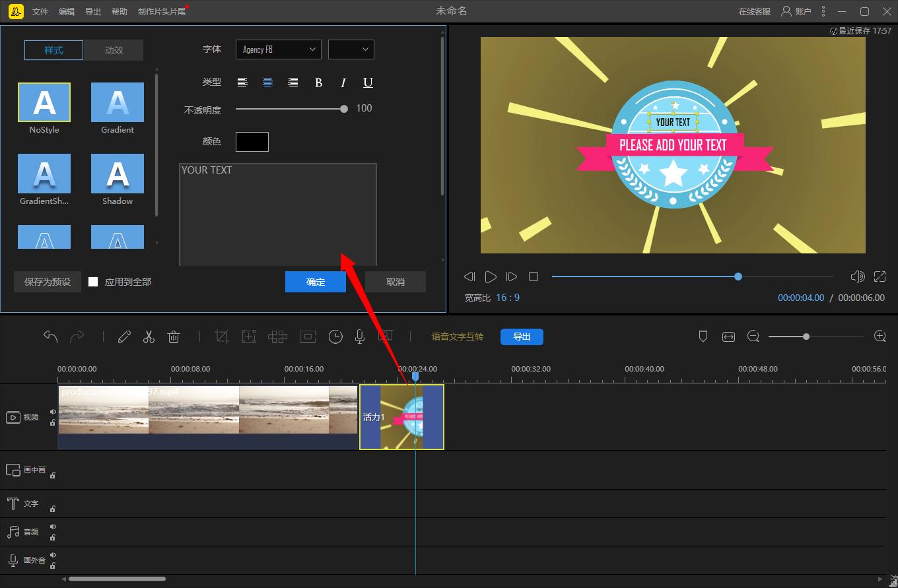Open the 文件 menu

[40, 12]
